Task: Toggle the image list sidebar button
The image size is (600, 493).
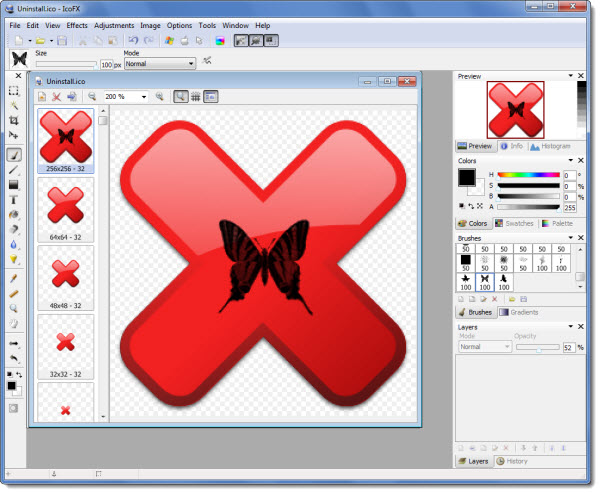Action: 212,97
